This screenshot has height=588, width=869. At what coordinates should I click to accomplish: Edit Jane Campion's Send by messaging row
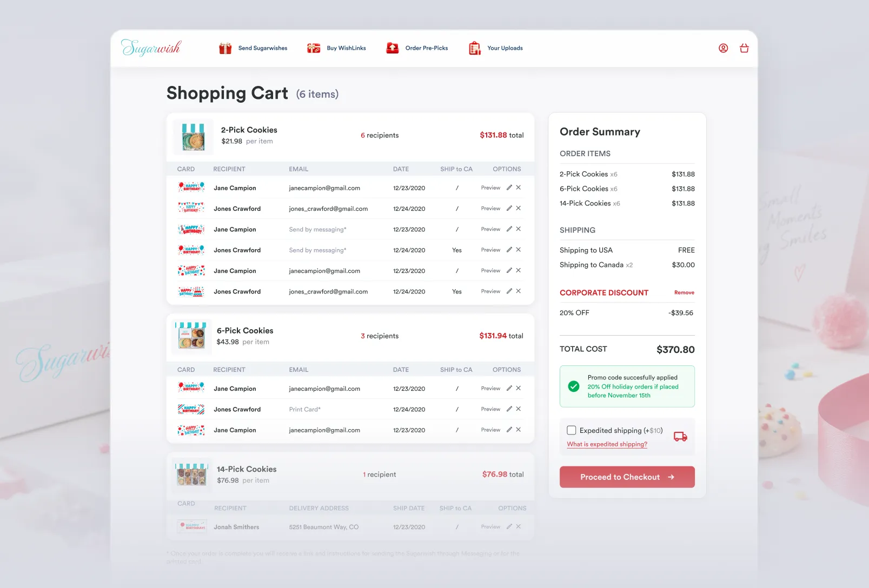pyautogui.click(x=509, y=229)
